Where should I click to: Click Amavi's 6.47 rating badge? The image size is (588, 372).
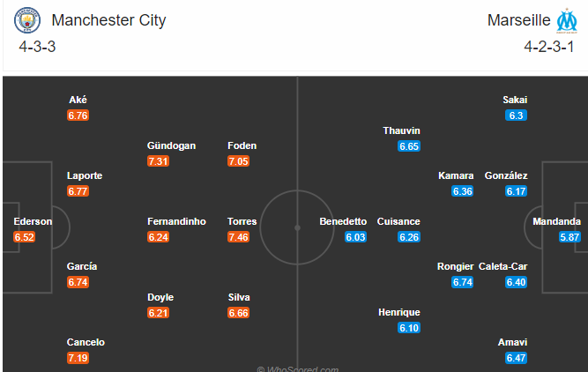pos(516,358)
